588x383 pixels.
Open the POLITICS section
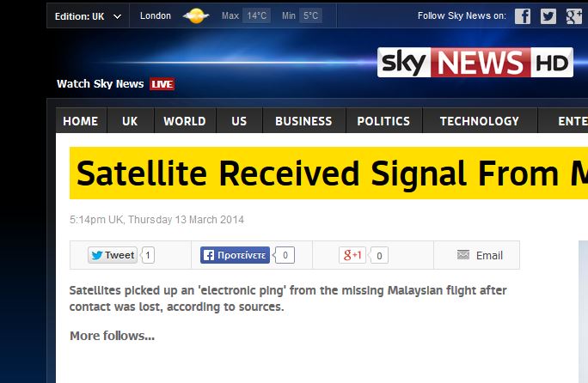point(383,121)
